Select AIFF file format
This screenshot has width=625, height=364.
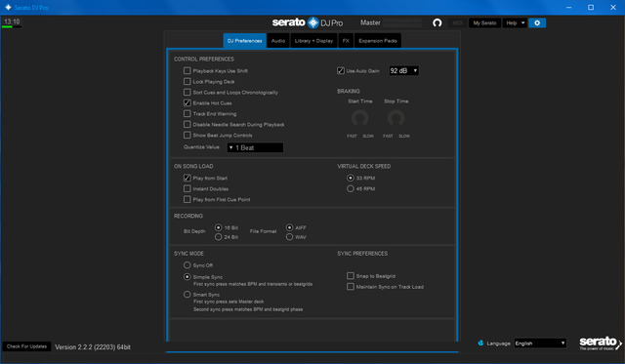(289, 227)
